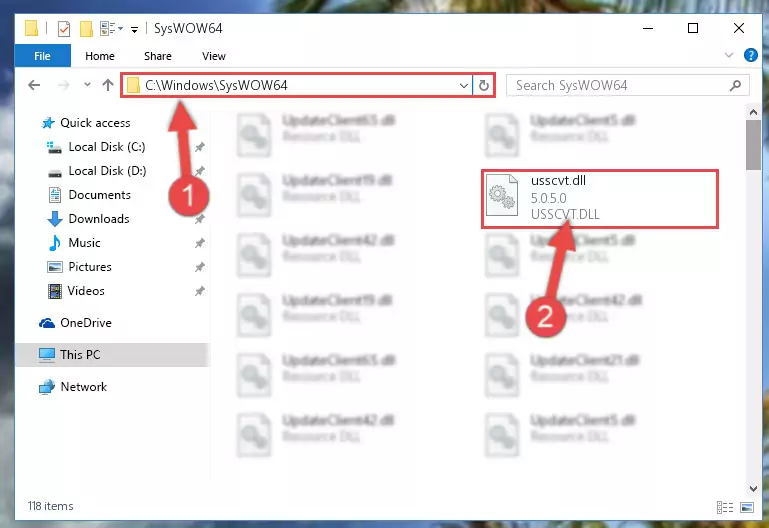Image resolution: width=769 pixels, height=528 pixels.
Task: Click the vertical scrollbar thumb
Action: click(x=753, y=145)
